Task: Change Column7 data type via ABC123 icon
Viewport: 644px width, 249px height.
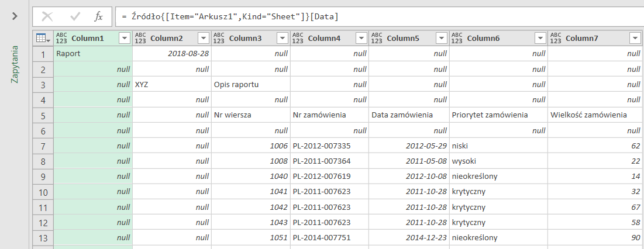Action: (556, 38)
